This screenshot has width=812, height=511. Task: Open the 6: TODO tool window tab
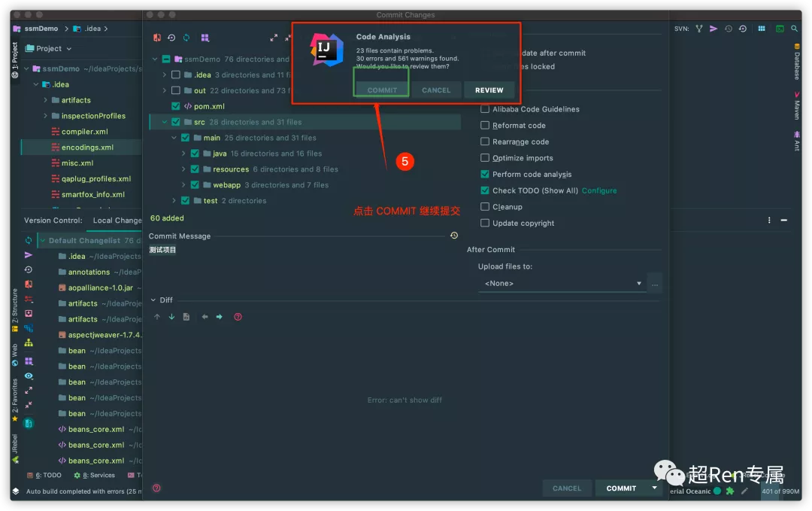(44, 475)
